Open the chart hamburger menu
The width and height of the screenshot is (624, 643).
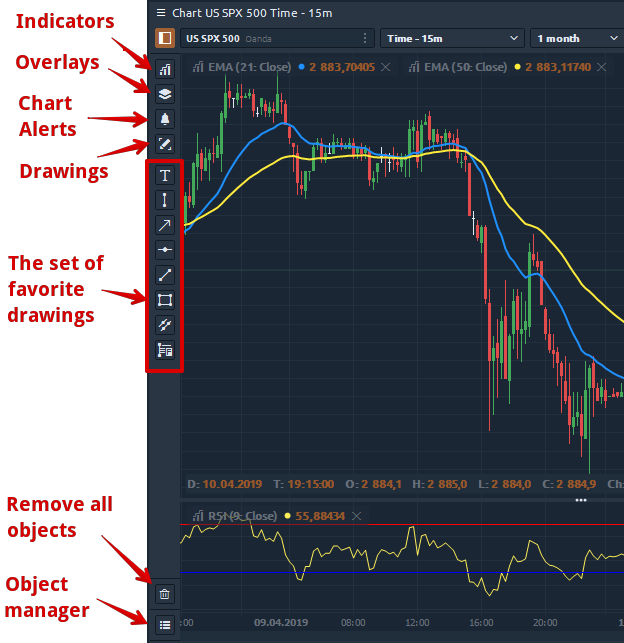click(x=161, y=12)
